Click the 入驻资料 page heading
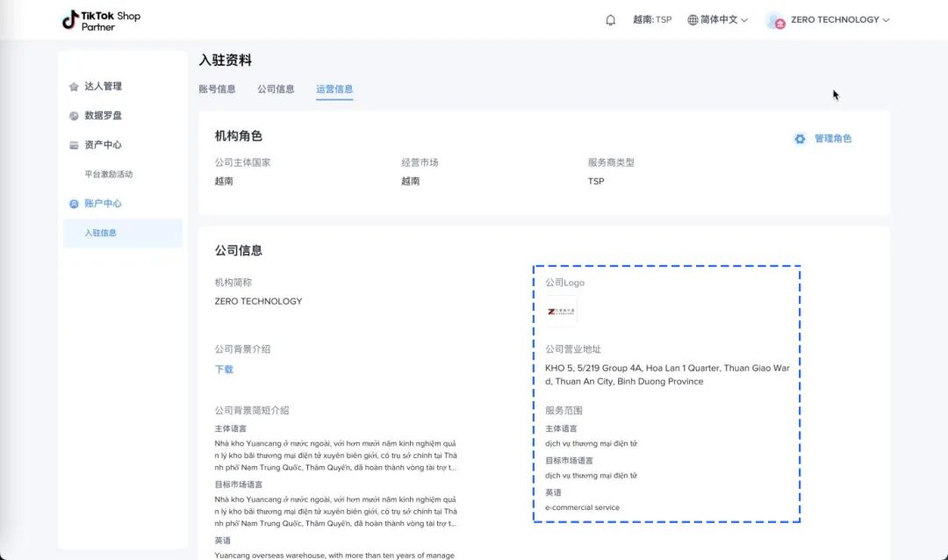 225,61
